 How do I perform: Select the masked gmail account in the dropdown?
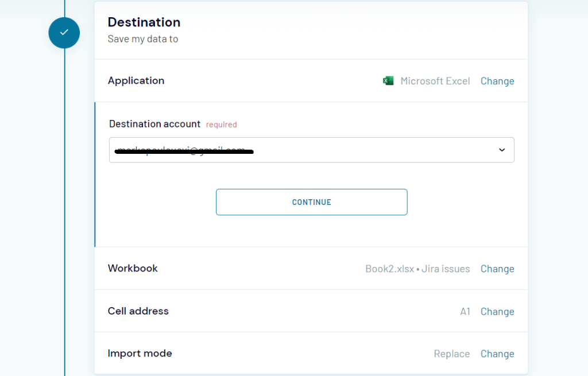click(x=183, y=149)
